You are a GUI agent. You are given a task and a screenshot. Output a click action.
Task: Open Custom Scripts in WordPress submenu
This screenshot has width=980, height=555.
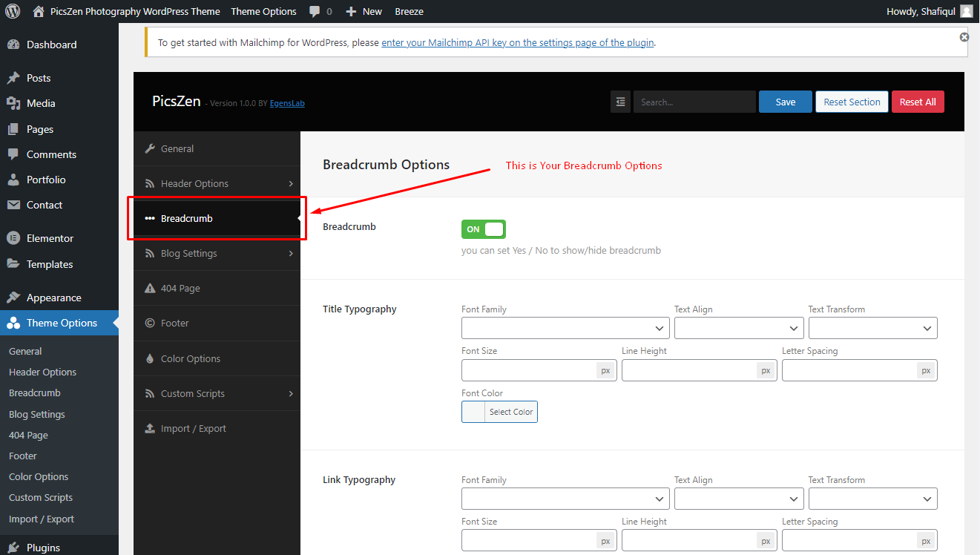[41, 497]
